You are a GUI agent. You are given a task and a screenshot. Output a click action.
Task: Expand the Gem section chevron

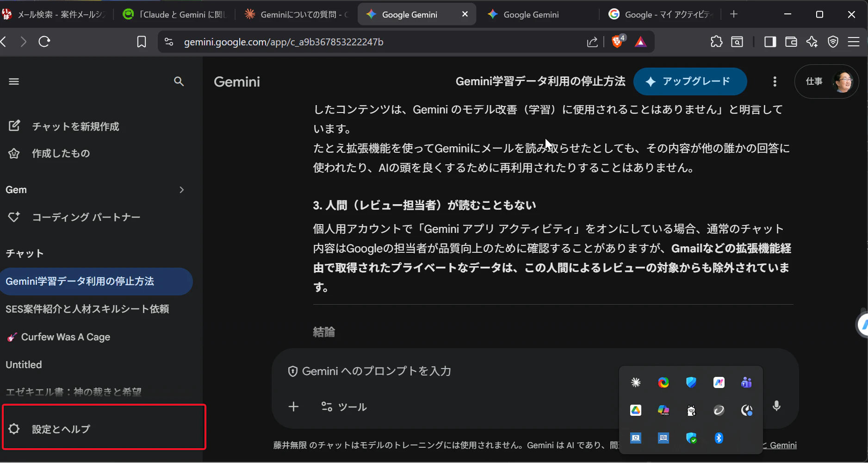click(x=182, y=190)
